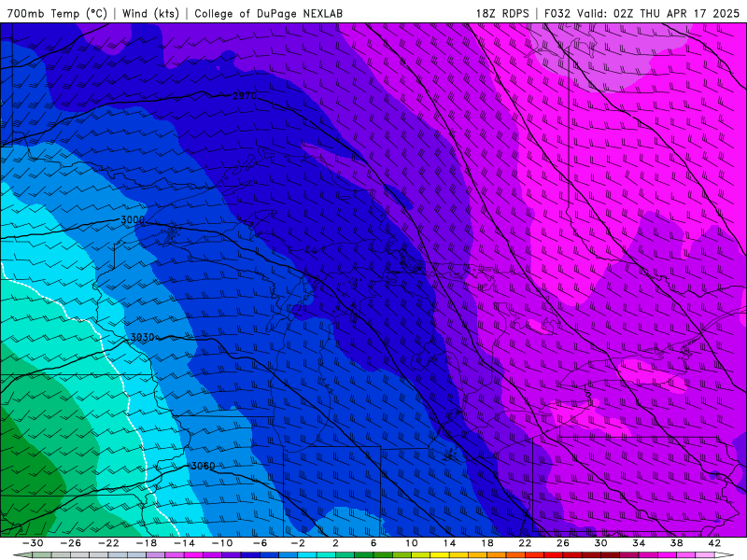Click the 3060 height contour label
The image size is (747, 560).
pos(203,466)
